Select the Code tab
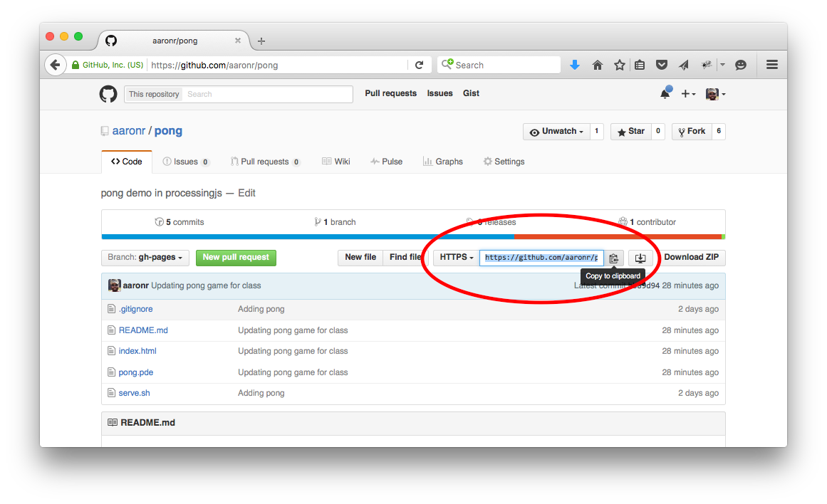 [x=127, y=162]
